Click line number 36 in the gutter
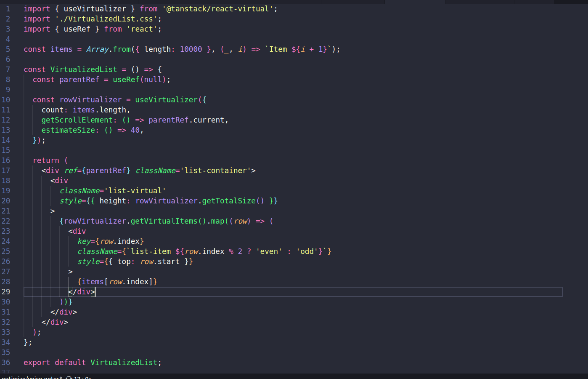This screenshot has width=588, height=379. pos(6,363)
